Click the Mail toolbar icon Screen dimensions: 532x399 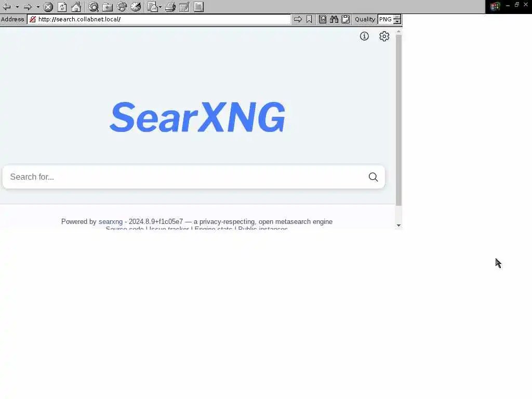(153, 7)
